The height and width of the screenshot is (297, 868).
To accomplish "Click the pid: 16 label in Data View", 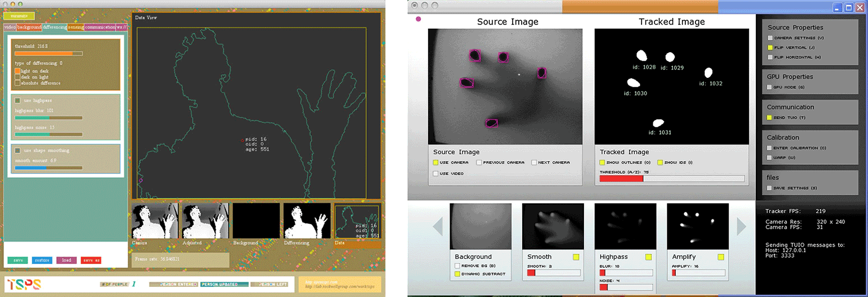I will (x=256, y=139).
